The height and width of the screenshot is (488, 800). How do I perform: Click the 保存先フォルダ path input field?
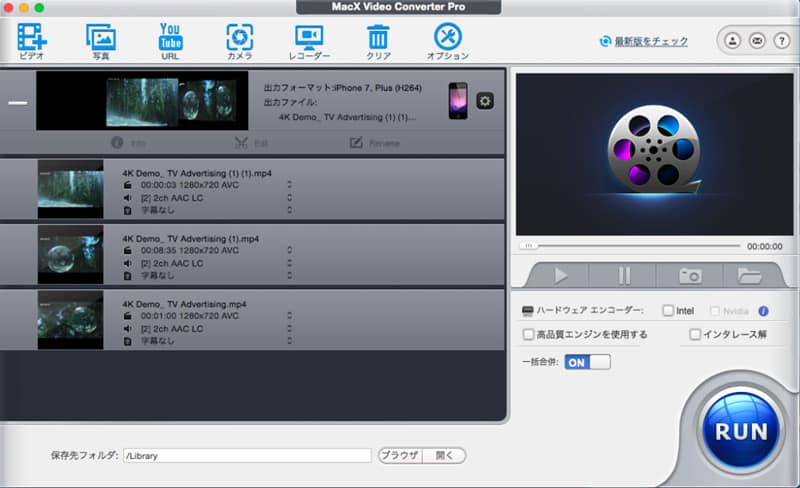(x=247, y=455)
